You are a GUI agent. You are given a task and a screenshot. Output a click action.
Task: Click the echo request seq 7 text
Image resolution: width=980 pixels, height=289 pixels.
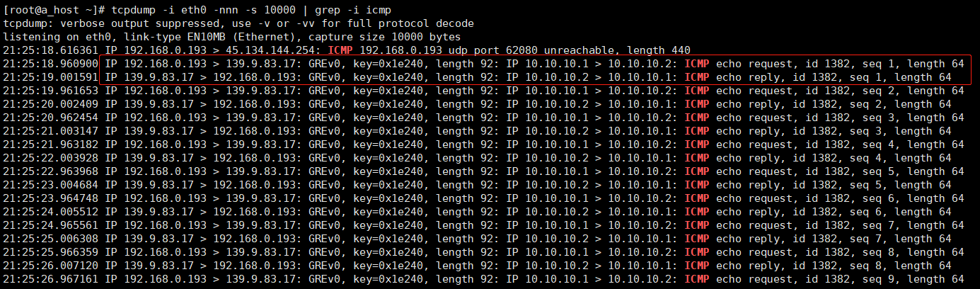pos(840,225)
